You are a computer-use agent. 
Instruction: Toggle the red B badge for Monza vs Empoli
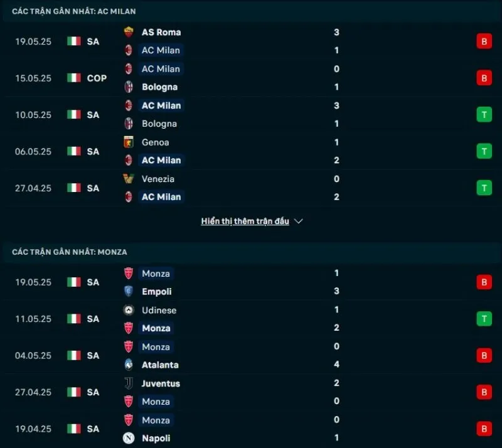pyautogui.click(x=484, y=282)
